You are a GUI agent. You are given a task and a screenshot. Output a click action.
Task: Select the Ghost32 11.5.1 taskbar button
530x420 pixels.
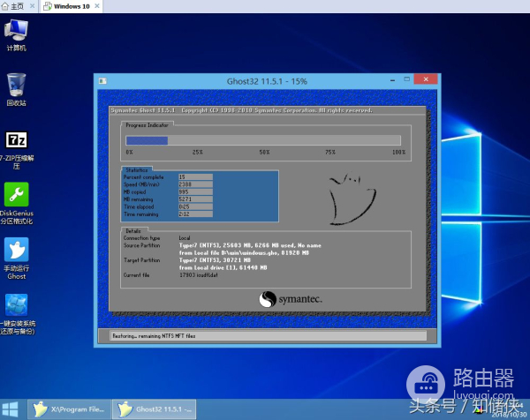tap(153, 409)
